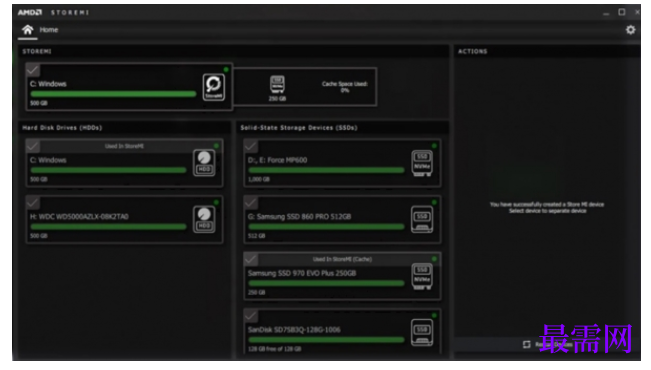Click '512 GB' capacity text
This screenshot has height=370, width=651.
click(257, 236)
